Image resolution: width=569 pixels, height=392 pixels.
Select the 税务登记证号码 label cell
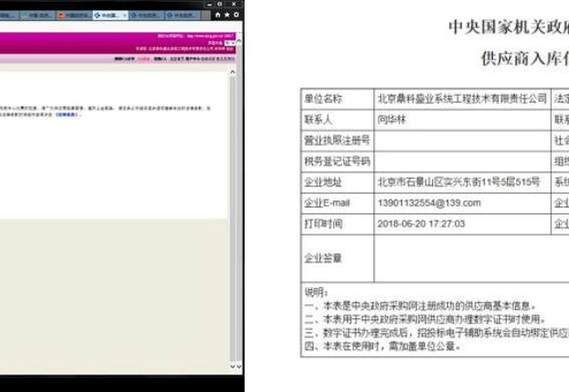338,161
